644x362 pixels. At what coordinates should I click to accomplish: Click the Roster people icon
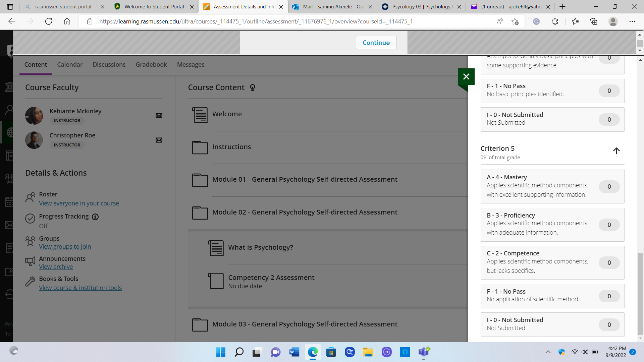point(30,197)
